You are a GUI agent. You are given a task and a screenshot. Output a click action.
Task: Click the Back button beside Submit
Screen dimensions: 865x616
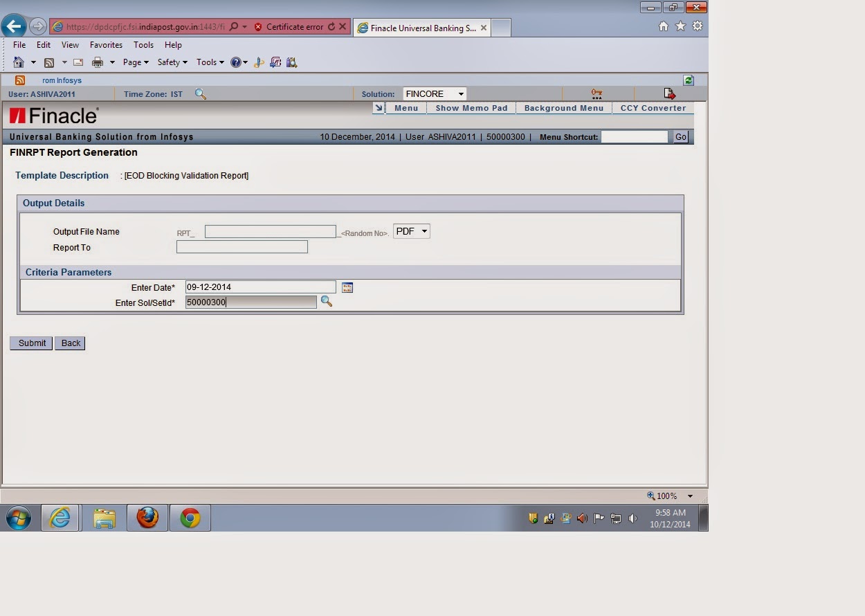pyautogui.click(x=71, y=343)
